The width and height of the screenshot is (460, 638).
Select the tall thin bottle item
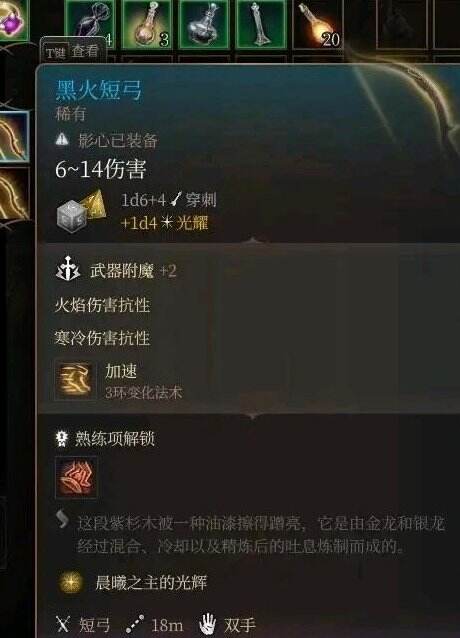(x=261, y=24)
